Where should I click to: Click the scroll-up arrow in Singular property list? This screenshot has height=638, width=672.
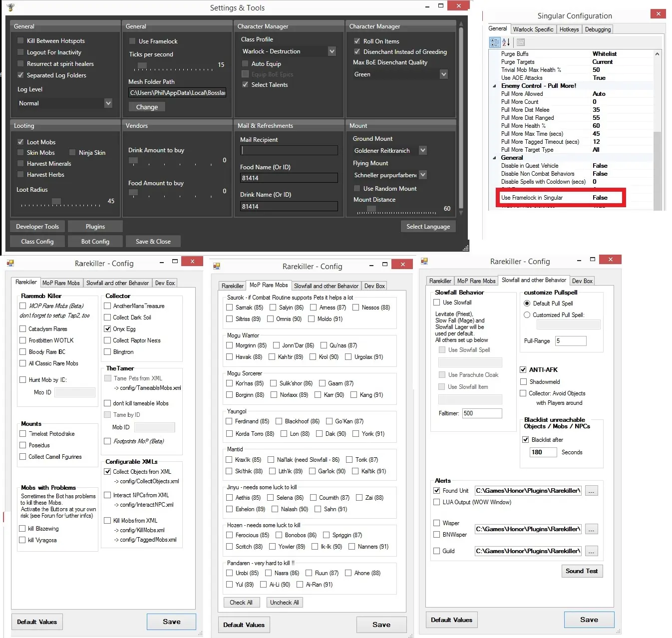point(657,54)
